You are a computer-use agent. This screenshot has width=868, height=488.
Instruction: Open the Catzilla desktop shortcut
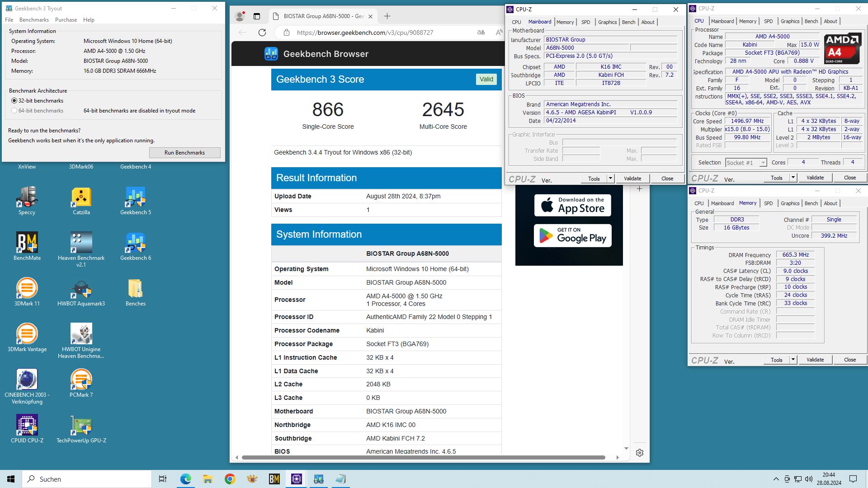(81, 201)
